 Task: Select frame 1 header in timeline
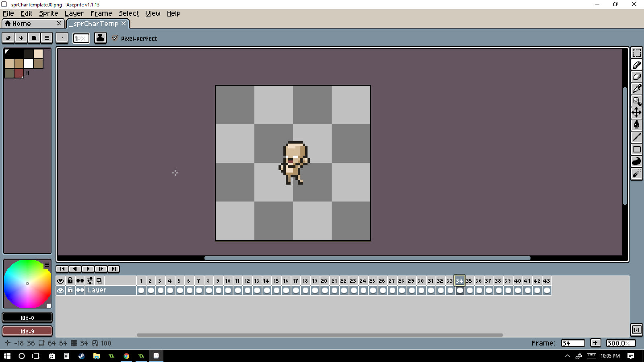click(141, 281)
